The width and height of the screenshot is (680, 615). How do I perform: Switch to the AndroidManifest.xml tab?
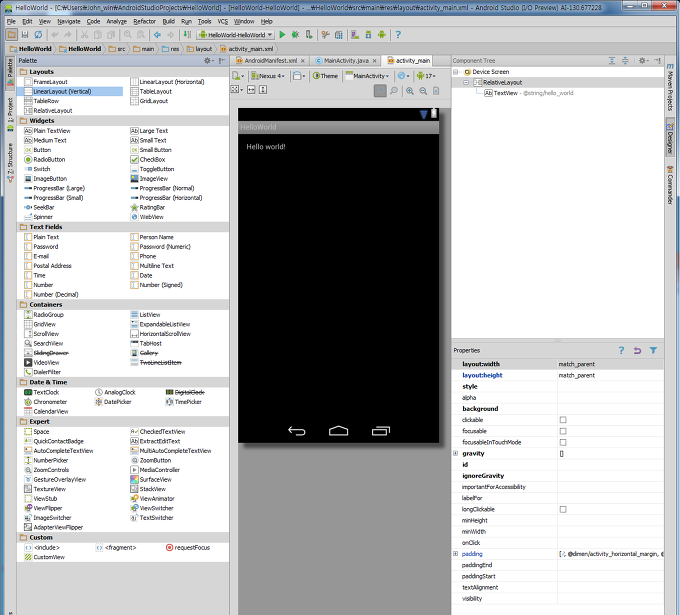tap(270, 61)
